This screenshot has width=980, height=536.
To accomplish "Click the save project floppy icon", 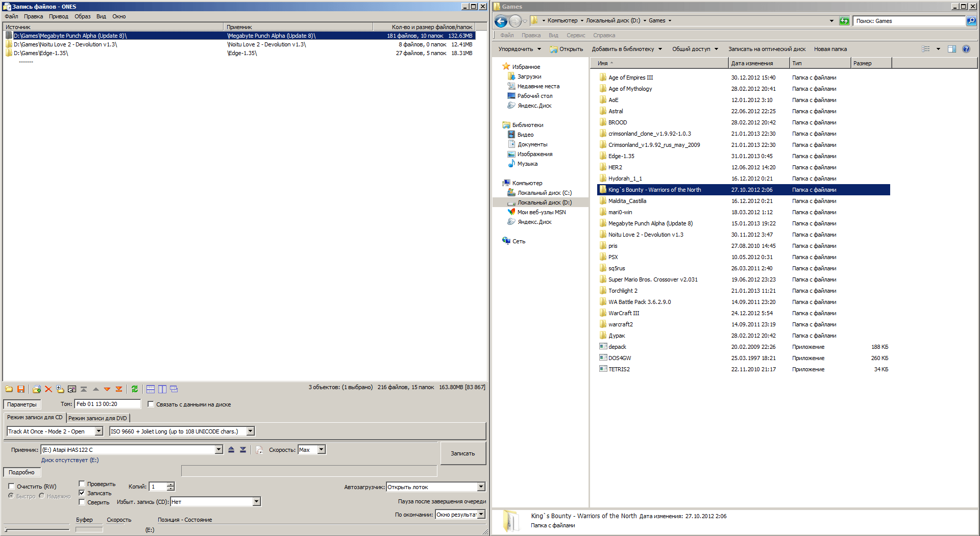I will [x=21, y=389].
